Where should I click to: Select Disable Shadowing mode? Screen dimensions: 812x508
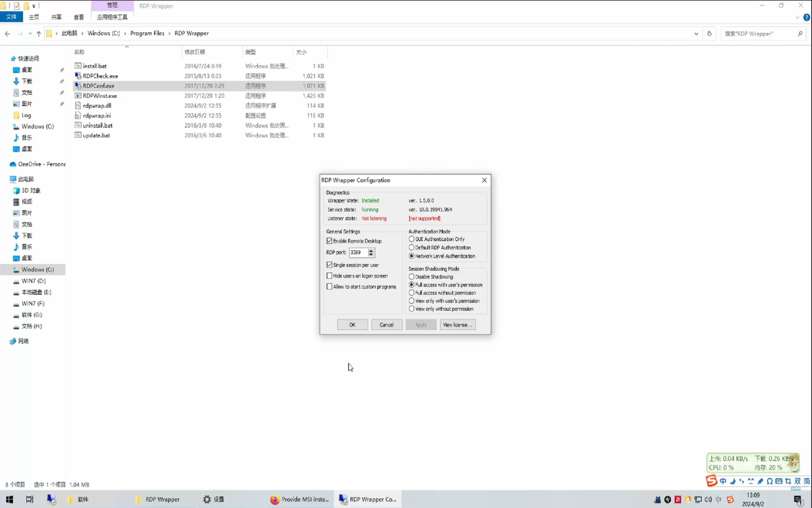pyautogui.click(x=412, y=277)
